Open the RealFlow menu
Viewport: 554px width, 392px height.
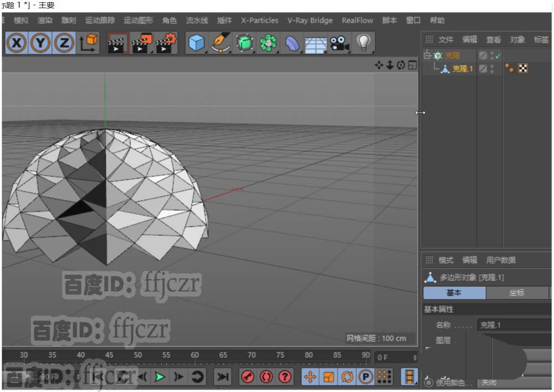357,20
